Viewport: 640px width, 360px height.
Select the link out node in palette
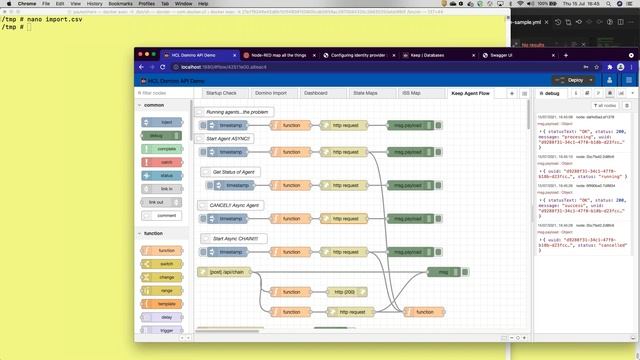pyautogui.click(x=161, y=202)
